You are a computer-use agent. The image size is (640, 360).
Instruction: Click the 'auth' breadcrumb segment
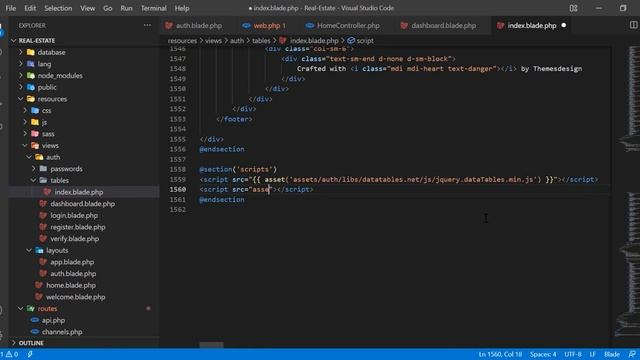pos(237,40)
